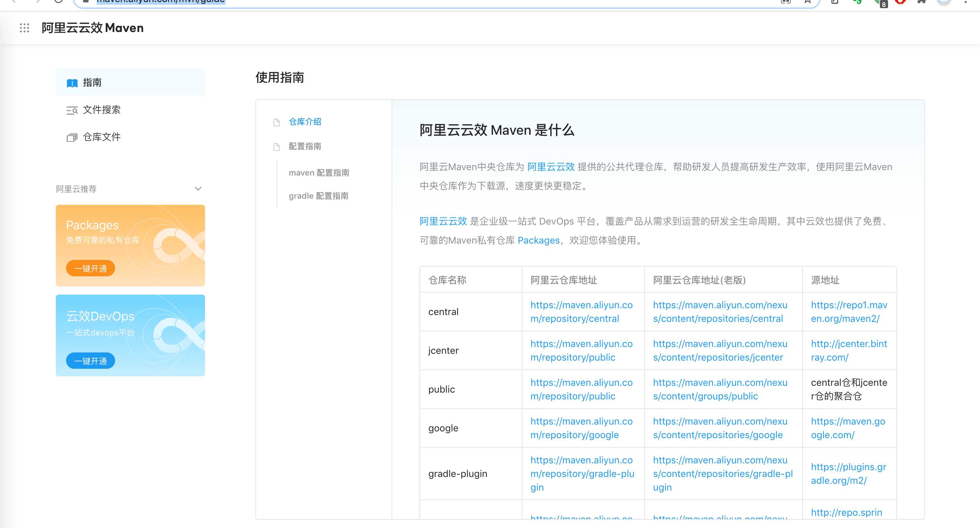Open the gradle 配置指南 sub-item
This screenshot has height=528, width=980.
click(318, 196)
